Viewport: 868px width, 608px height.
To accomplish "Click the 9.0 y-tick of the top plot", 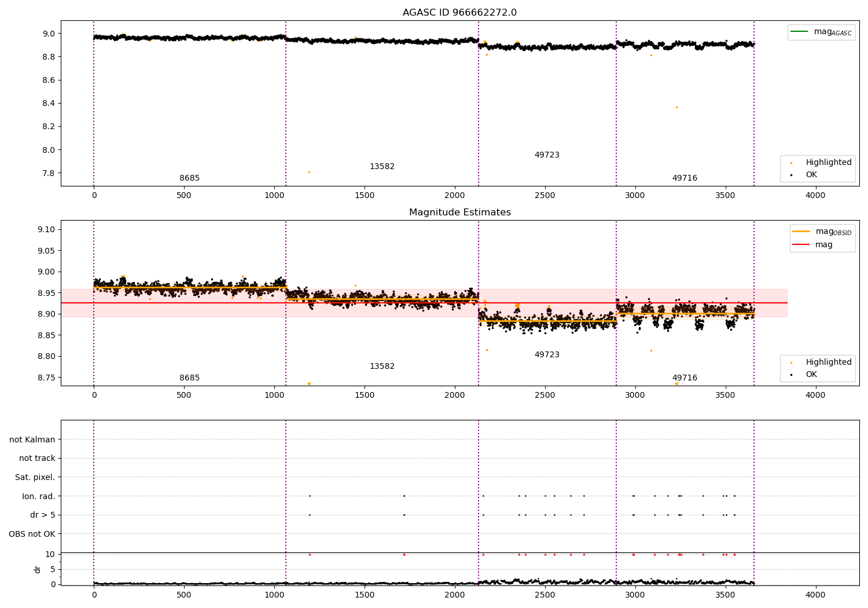I will (x=49, y=34).
